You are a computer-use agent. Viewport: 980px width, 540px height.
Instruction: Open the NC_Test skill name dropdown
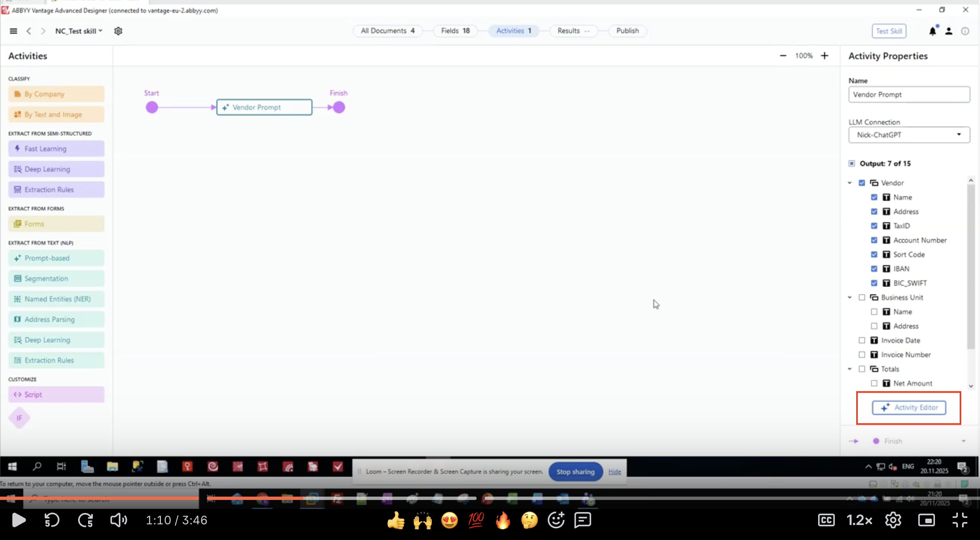[x=79, y=31]
